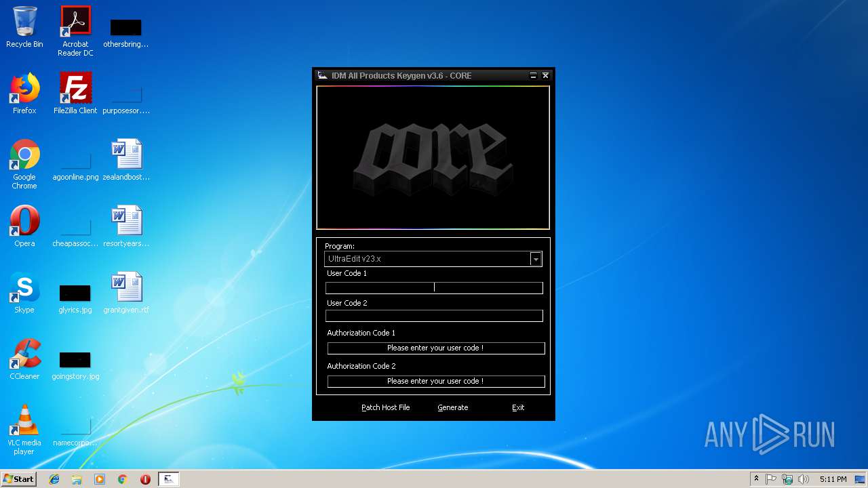Click the Exit button
The width and height of the screenshot is (868, 488).
coord(518,407)
